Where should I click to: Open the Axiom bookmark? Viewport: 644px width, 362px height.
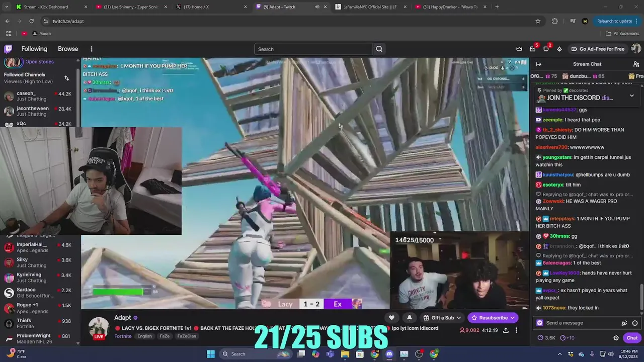pos(41,33)
